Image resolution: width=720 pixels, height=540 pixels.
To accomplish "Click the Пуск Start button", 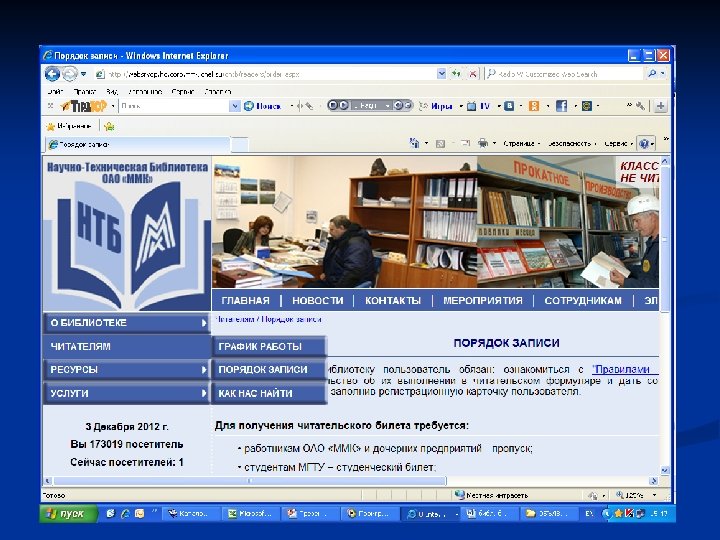I will tap(69, 513).
